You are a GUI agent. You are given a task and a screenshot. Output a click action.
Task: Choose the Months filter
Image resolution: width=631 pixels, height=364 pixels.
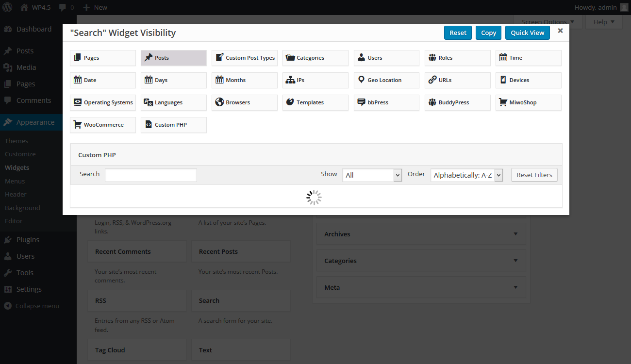point(245,80)
